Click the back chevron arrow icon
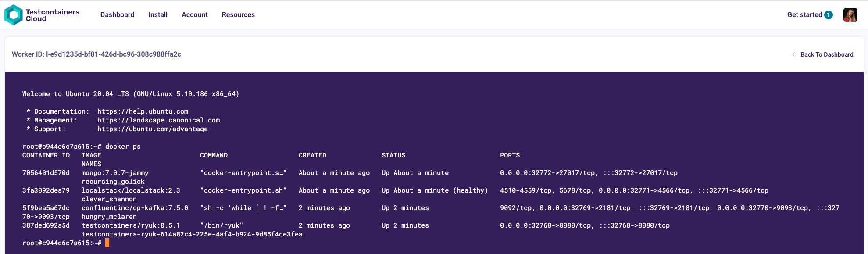 point(793,54)
